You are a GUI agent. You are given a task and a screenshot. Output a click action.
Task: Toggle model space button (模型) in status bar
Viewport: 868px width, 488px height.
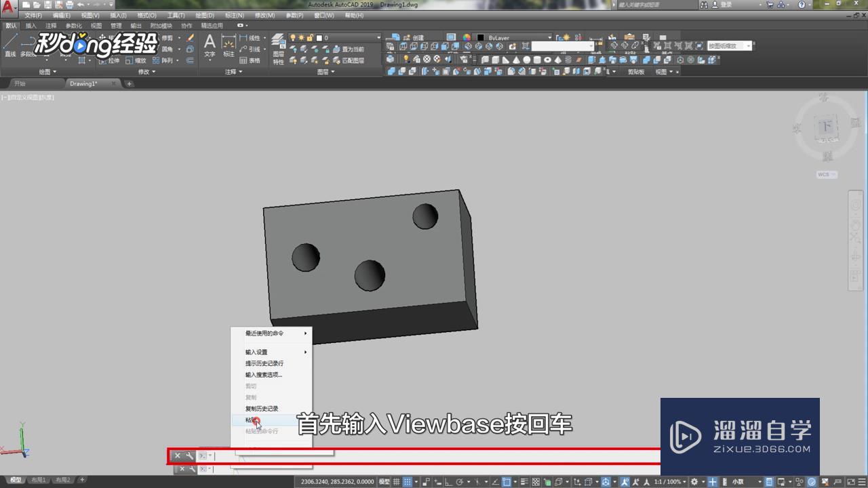point(384,481)
